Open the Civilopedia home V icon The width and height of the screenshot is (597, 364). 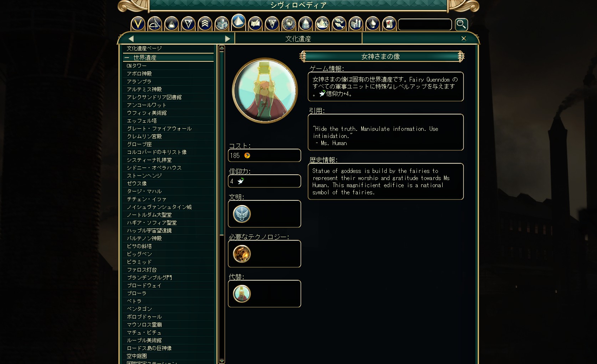138,24
